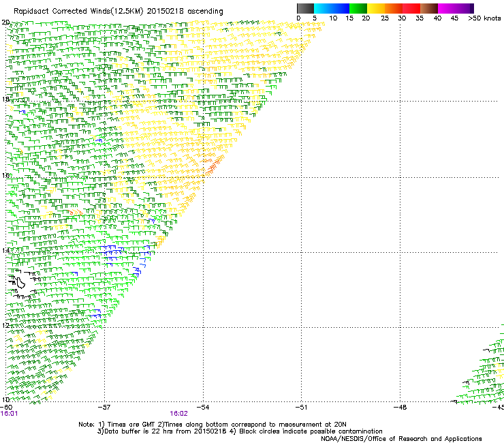Click the purple time stamp 16:02
Screen dimensions: 504x443
coord(178,414)
